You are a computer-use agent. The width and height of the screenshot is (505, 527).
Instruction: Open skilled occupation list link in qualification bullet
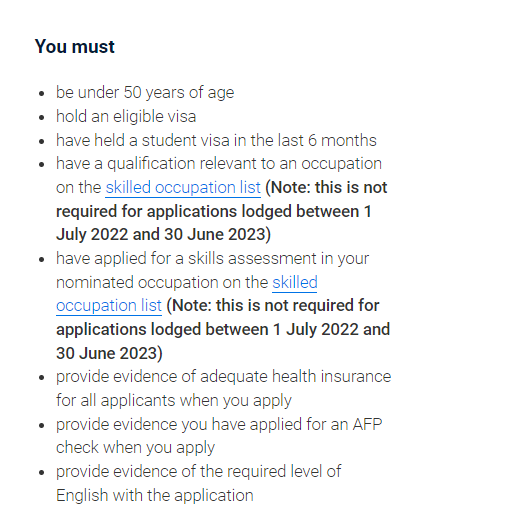183,188
